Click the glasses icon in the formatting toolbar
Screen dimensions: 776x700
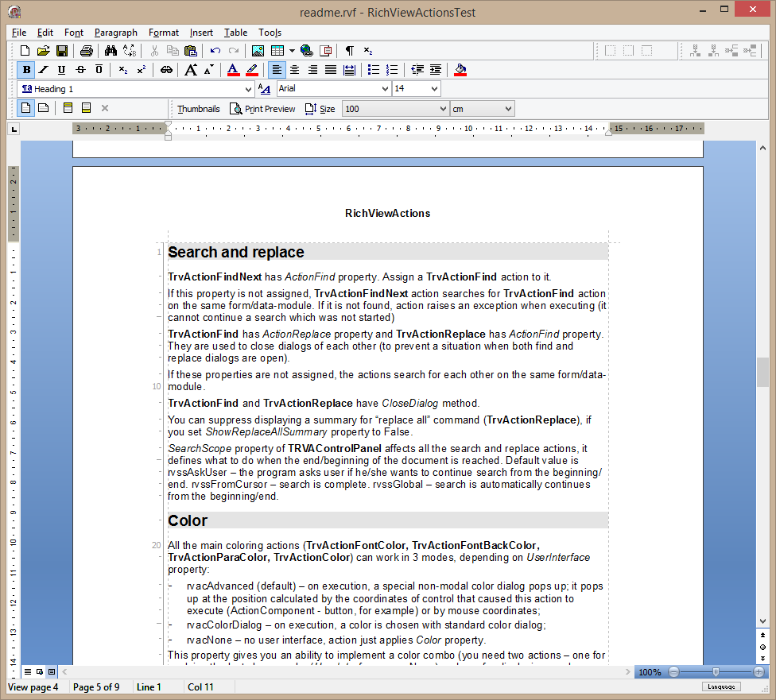pyautogui.click(x=166, y=70)
